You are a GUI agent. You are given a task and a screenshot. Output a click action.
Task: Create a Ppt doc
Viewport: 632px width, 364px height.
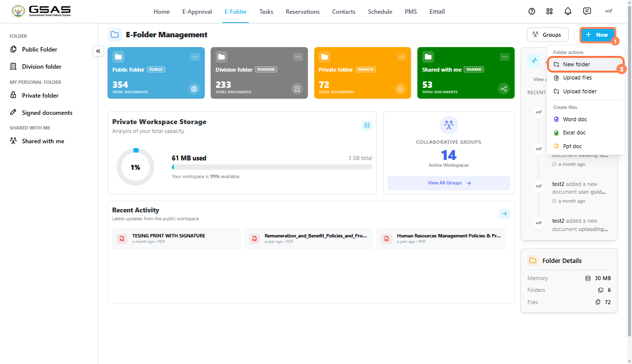(585, 146)
